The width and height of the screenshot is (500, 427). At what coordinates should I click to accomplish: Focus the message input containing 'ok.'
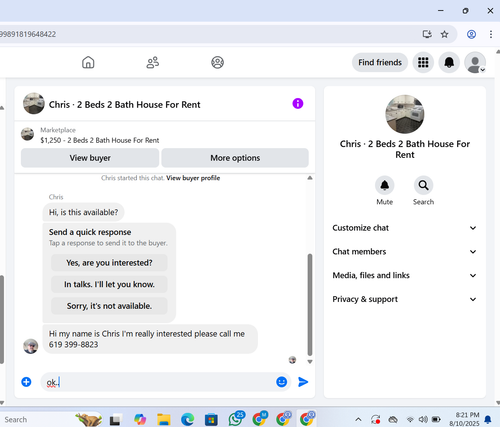(157, 382)
